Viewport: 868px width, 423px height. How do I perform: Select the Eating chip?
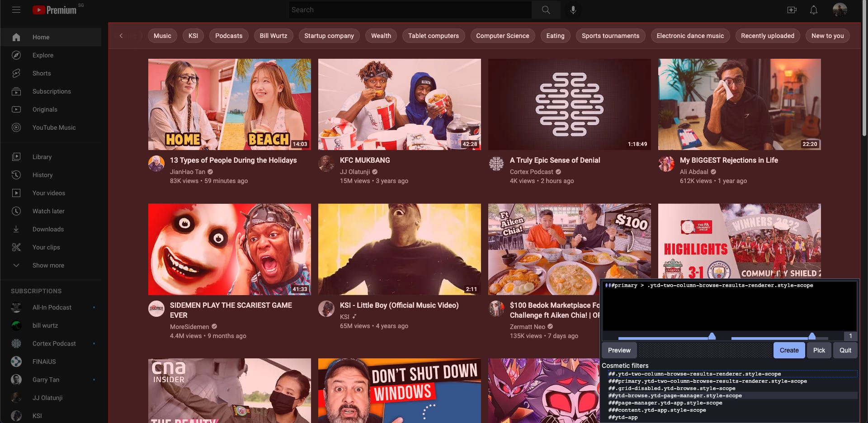pos(555,36)
